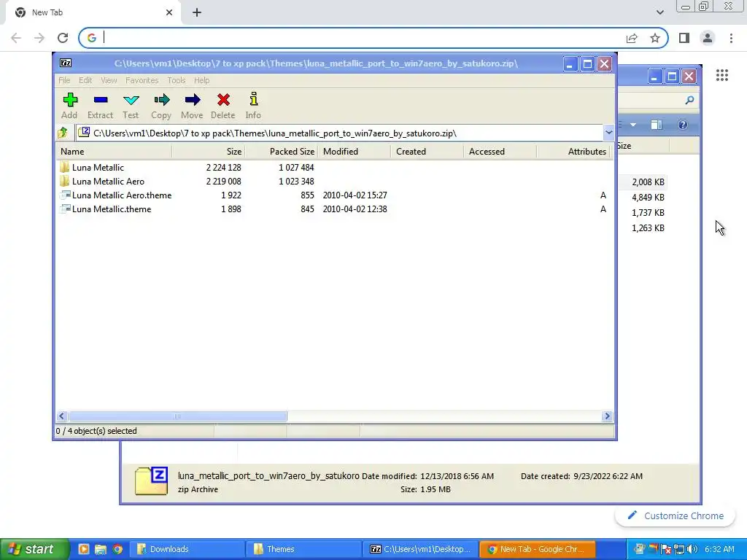Click the red Delete icon
The width and height of the screenshot is (747, 560).
(x=223, y=106)
